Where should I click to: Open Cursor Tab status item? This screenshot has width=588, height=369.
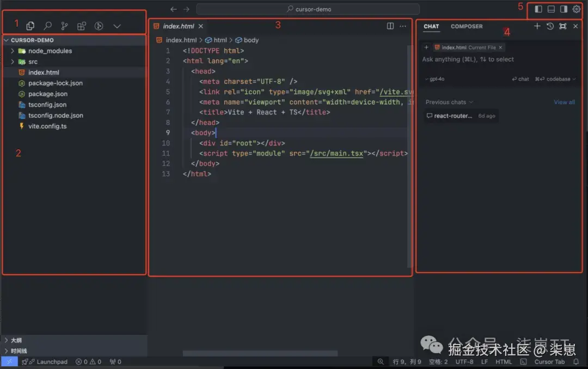coord(549,361)
